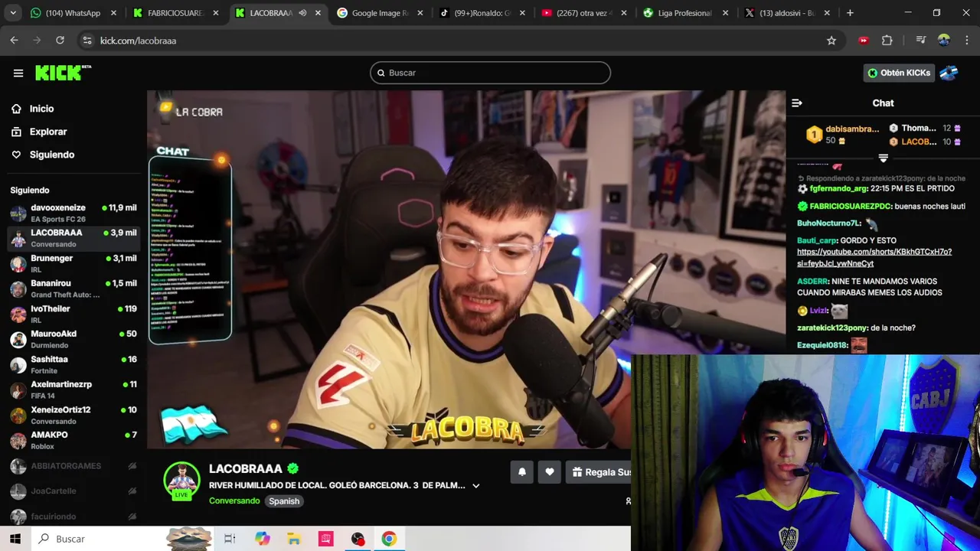Open Copilot from the taskbar
Viewport: 980px width, 551px height.
pyautogui.click(x=262, y=539)
